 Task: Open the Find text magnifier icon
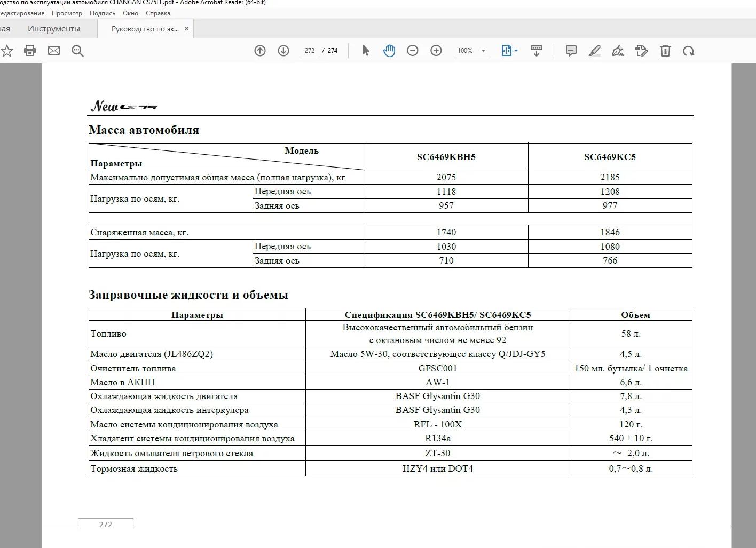(77, 51)
